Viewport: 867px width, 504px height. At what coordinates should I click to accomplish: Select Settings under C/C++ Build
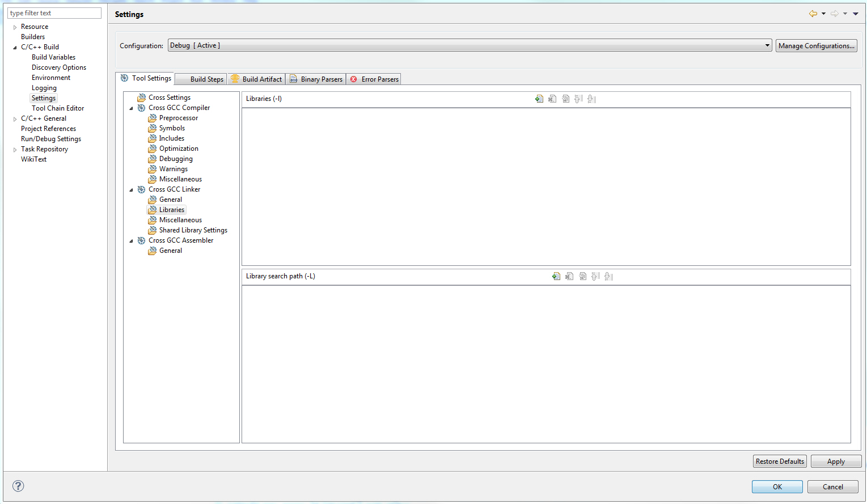44,98
